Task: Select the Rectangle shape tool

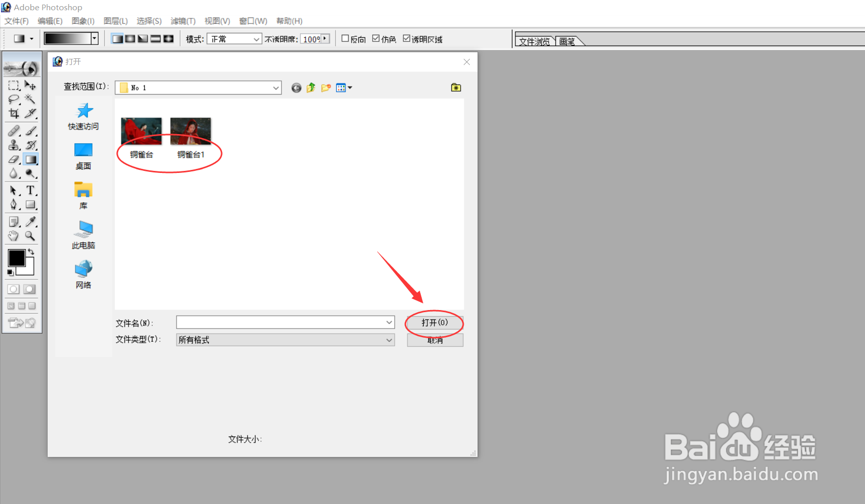Action: click(30, 205)
